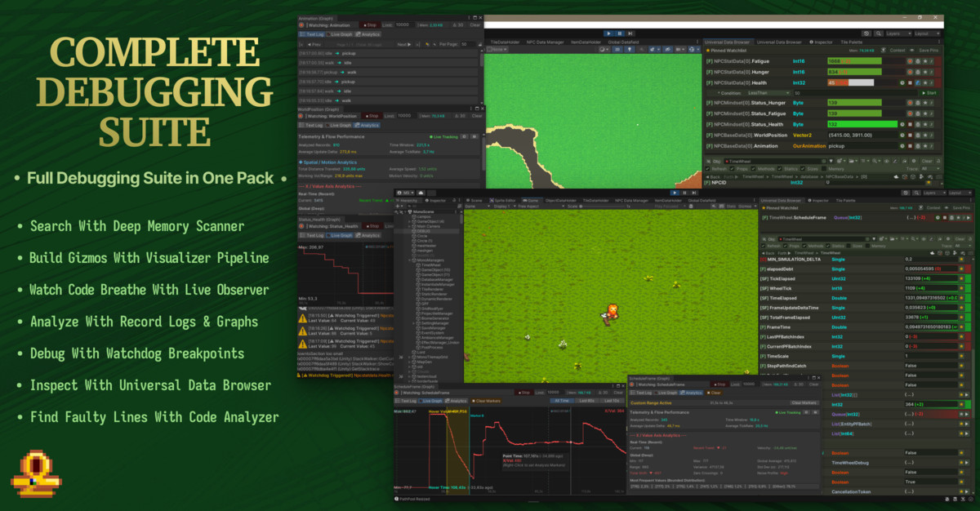
Task: Open NPC Data Manager tab in upper editor
Action: (545, 42)
